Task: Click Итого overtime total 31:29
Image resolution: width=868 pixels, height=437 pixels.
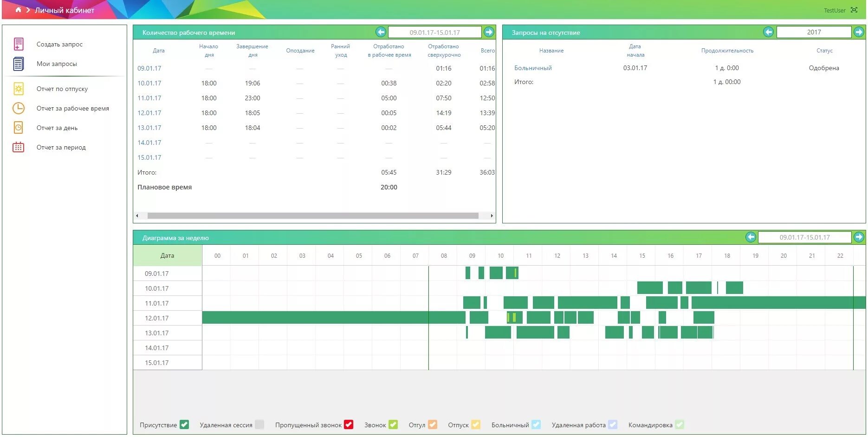Action: (x=444, y=172)
